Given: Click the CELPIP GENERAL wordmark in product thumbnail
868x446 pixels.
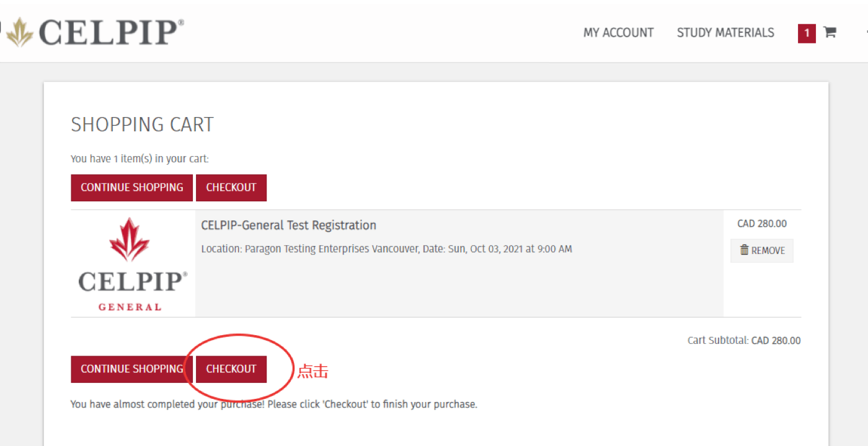Looking at the screenshot, I should pyautogui.click(x=132, y=288).
